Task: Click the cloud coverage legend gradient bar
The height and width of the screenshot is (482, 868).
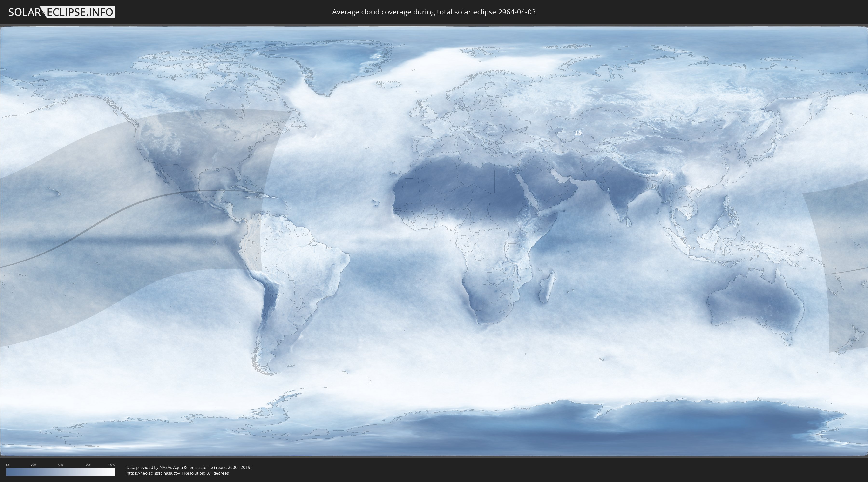Action: click(61, 472)
